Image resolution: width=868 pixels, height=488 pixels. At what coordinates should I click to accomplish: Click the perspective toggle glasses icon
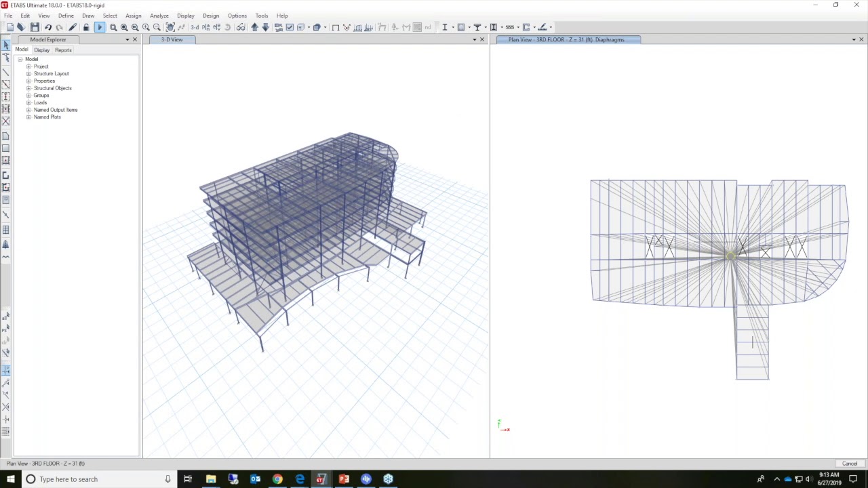click(241, 27)
